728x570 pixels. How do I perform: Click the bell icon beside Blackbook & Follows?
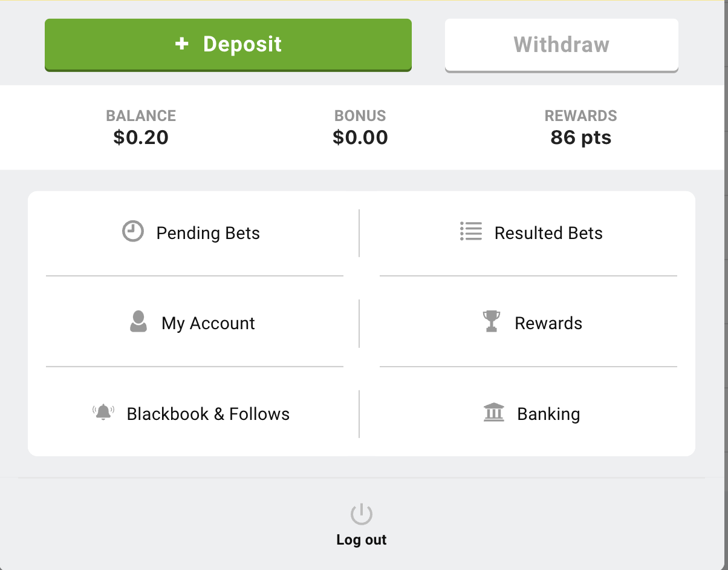tap(103, 412)
